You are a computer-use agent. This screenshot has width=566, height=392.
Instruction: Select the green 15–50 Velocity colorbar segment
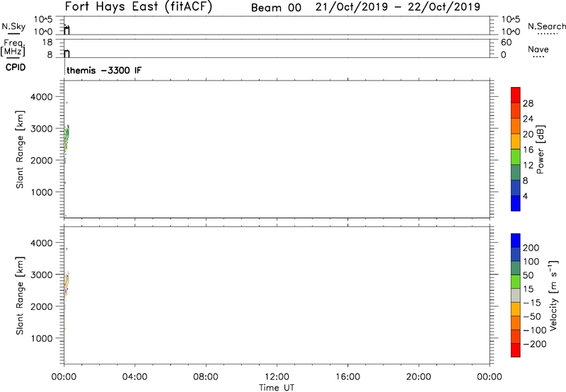point(516,282)
